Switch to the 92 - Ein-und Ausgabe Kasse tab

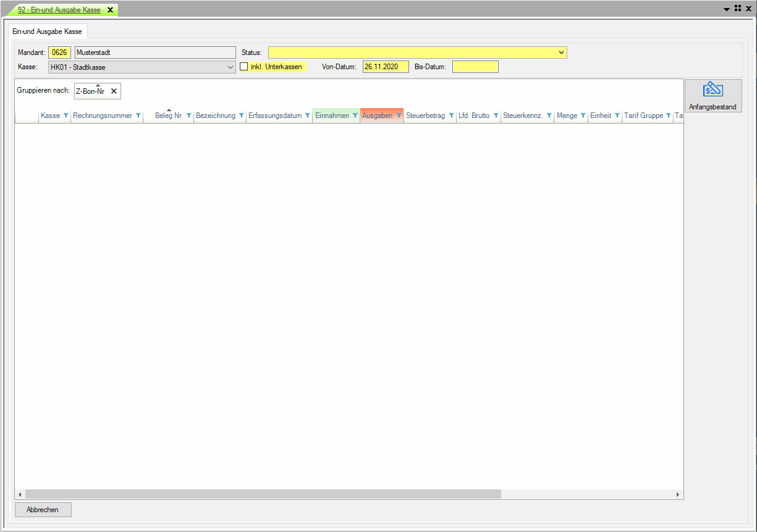[59, 10]
